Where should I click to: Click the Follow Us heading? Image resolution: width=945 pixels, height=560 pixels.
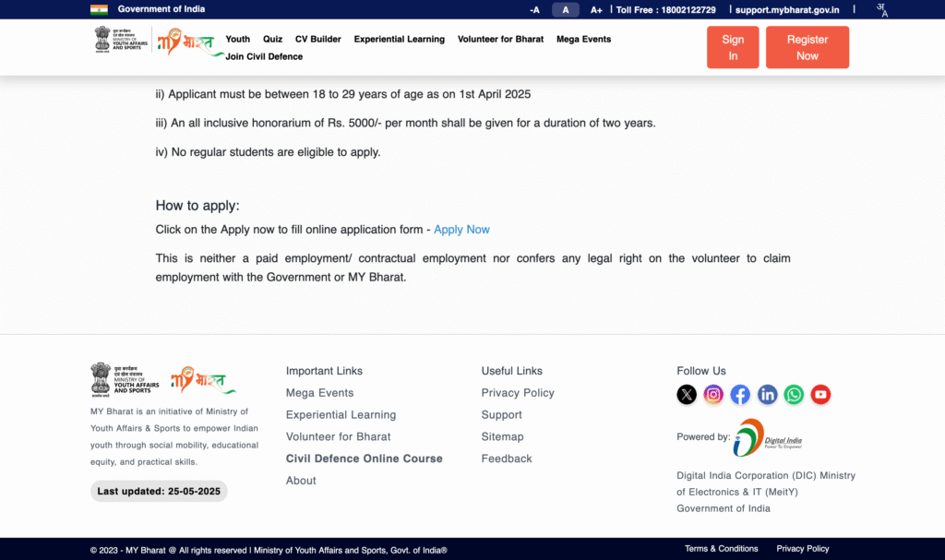(x=701, y=371)
